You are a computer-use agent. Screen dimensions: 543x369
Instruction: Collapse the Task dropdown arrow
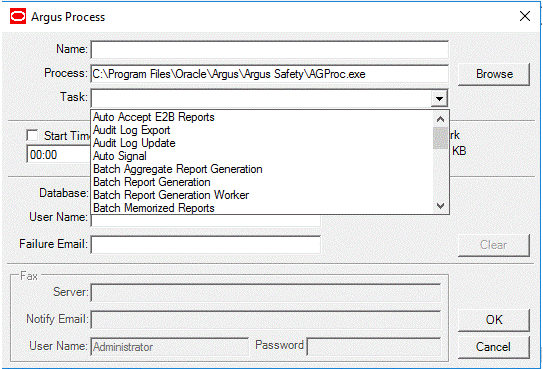(x=439, y=98)
